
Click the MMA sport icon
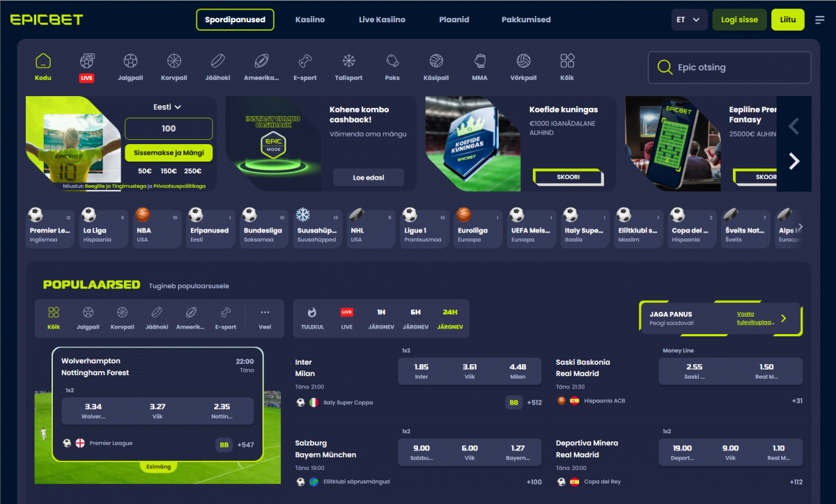pyautogui.click(x=479, y=67)
